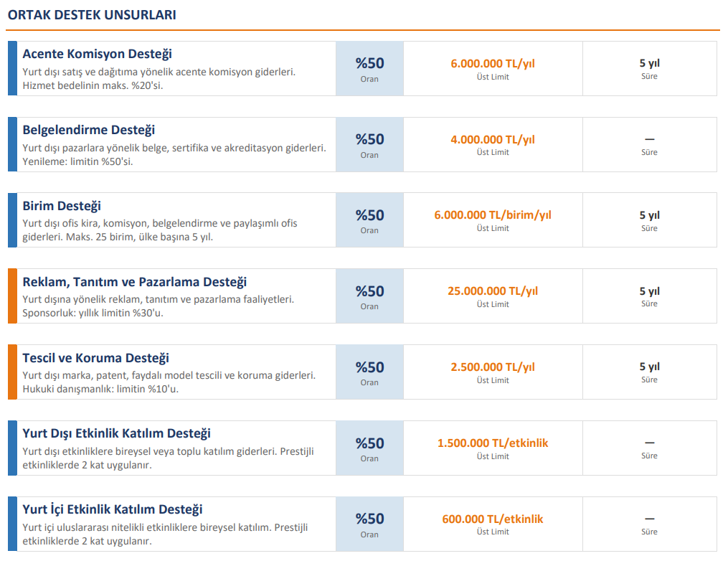The image size is (728, 561).
Task: Select the Birim Desteği heading
Action: (62, 206)
